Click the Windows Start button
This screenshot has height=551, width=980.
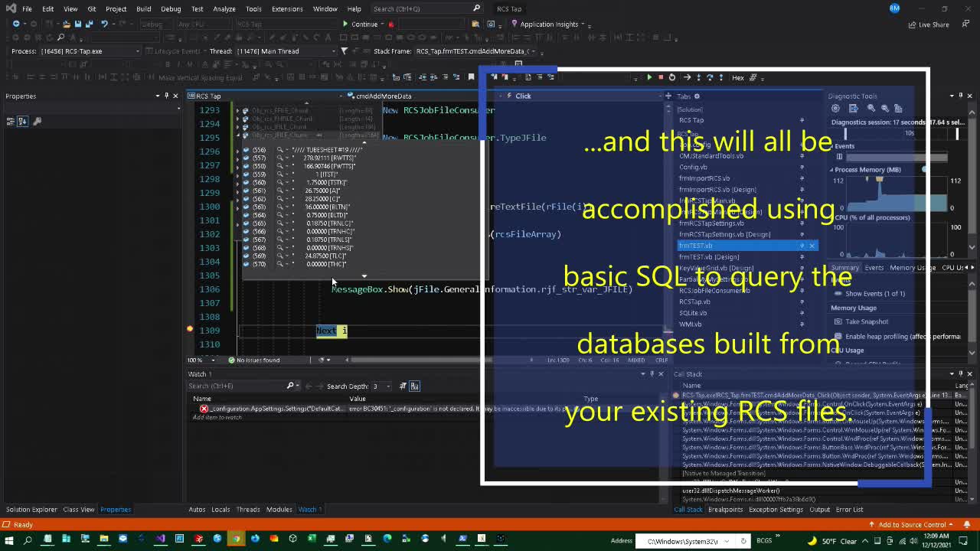9,540
